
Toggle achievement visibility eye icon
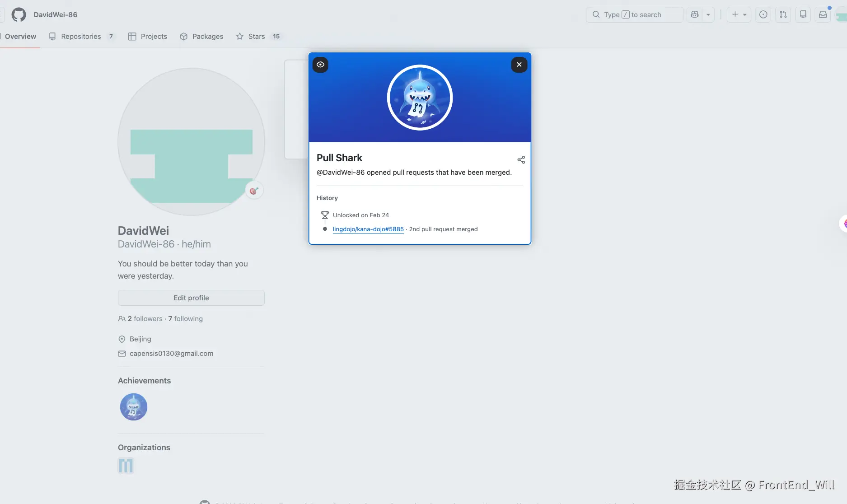coord(320,65)
